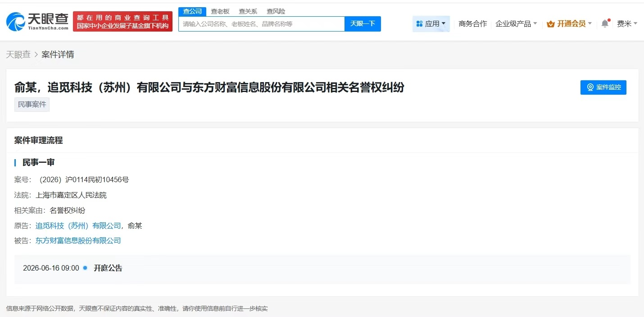The width and height of the screenshot is (644, 317).
Task: Click the crown icon next to 开通会员
Action: point(550,23)
